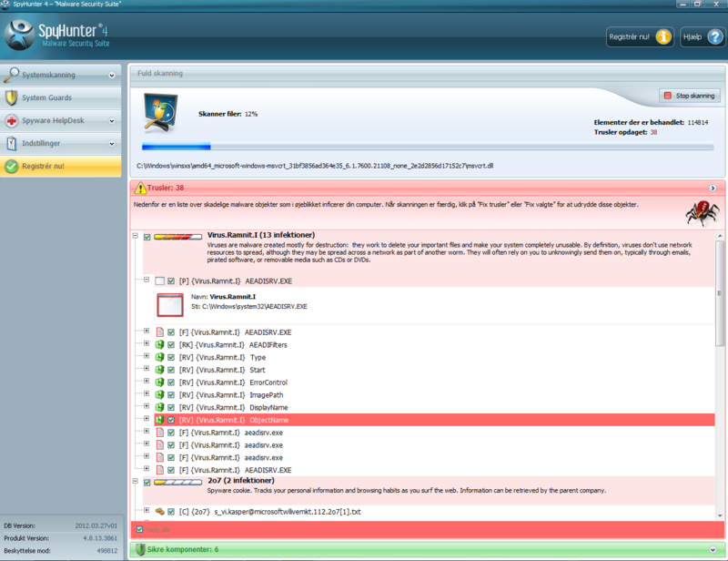Expand the Spyware HelpDesk dropdown arrow
This screenshot has width=728, height=561.
coord(112,121)
